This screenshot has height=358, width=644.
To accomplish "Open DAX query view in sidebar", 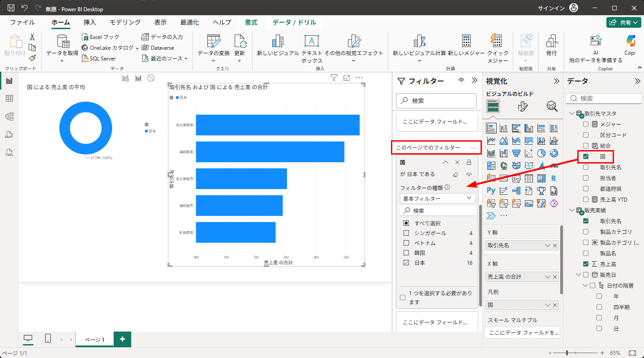I will 9,134.
